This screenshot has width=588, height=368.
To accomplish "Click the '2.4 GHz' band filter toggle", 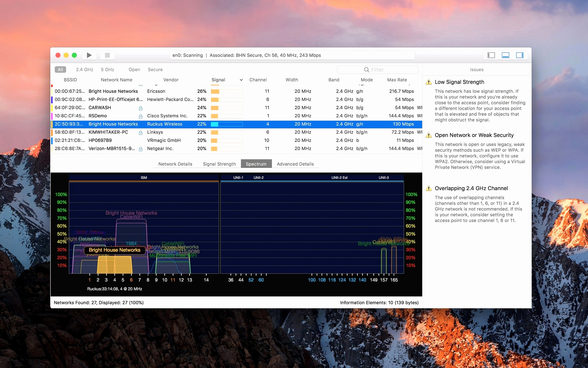I will click(85, 70).
